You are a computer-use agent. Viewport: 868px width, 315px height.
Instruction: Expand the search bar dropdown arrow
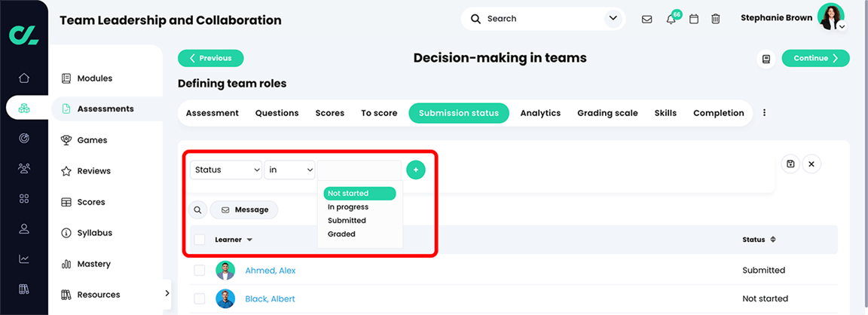click(613, 19)
